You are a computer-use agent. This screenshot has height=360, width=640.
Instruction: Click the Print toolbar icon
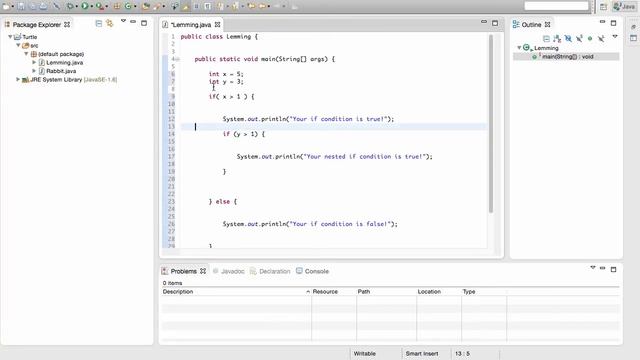pos(43,6)
